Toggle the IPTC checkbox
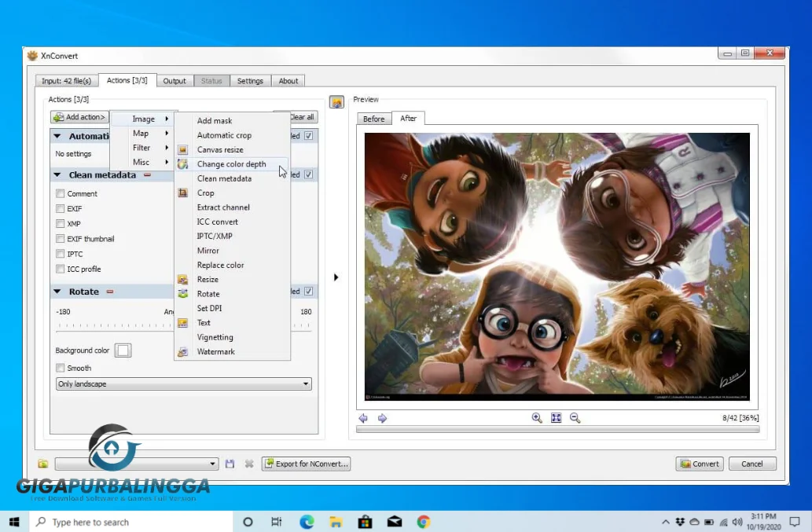Image resolution: width=812 pixels, height=532 pixels. point(60,254)
